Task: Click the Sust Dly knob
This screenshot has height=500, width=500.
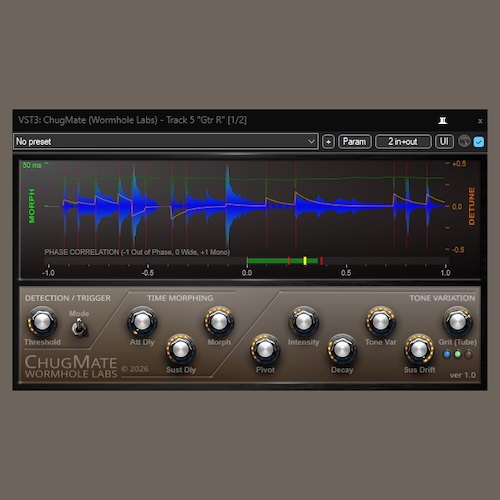Action: pyautogui.click(x=181, y=350)
